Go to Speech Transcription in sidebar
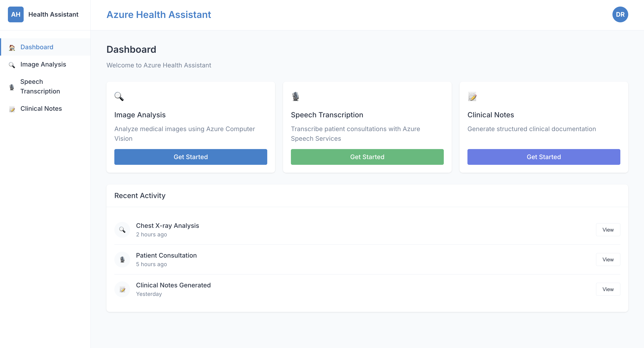This screenshot has width=644, height=348. (40, 86)
